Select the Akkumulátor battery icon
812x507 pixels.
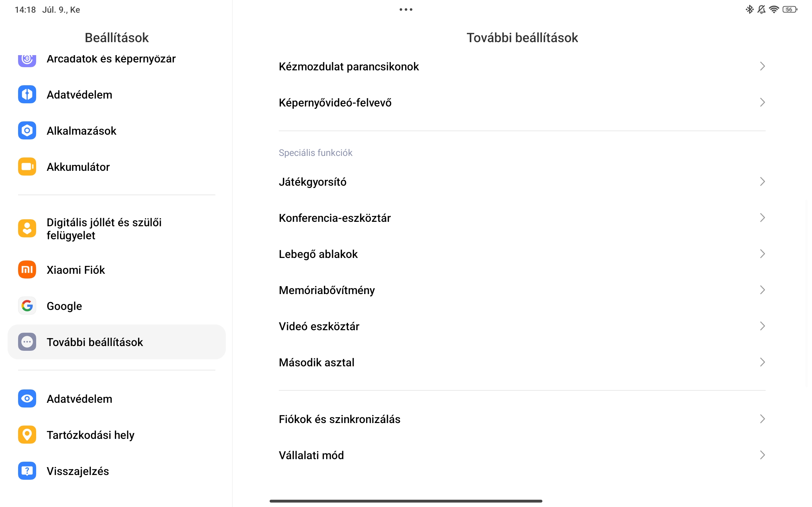click(27, 167)
